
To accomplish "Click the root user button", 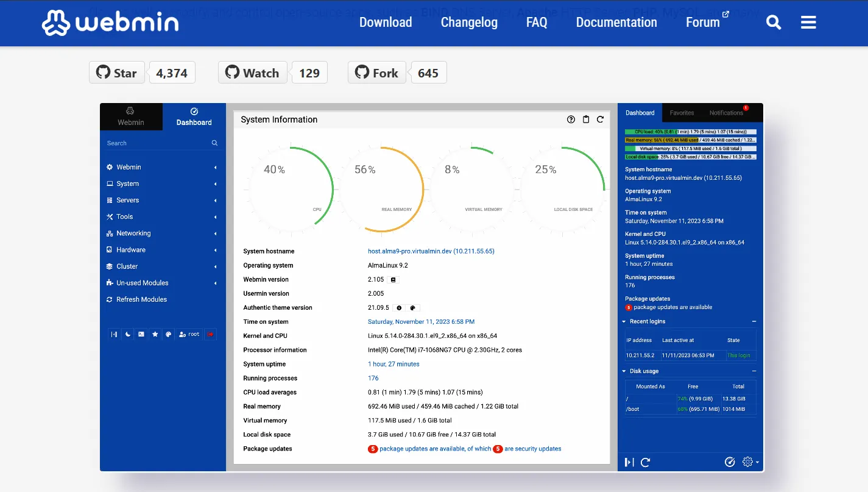I will (x=189, y=334).
